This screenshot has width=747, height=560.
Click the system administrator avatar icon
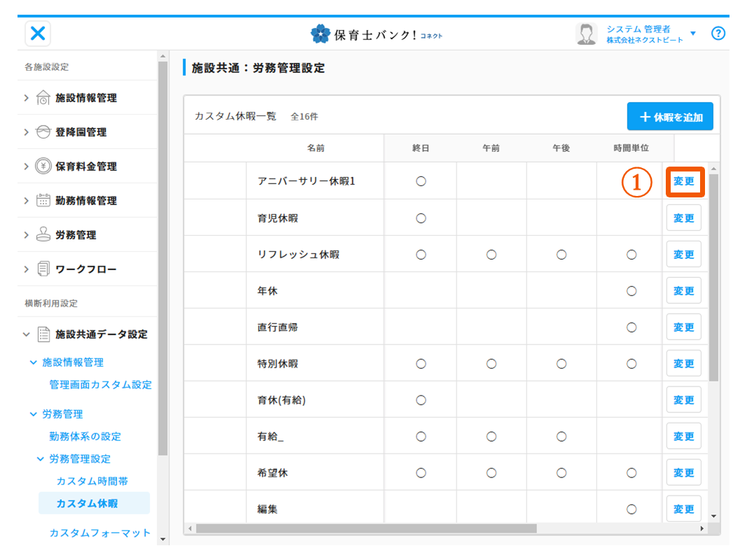[586, 34]
